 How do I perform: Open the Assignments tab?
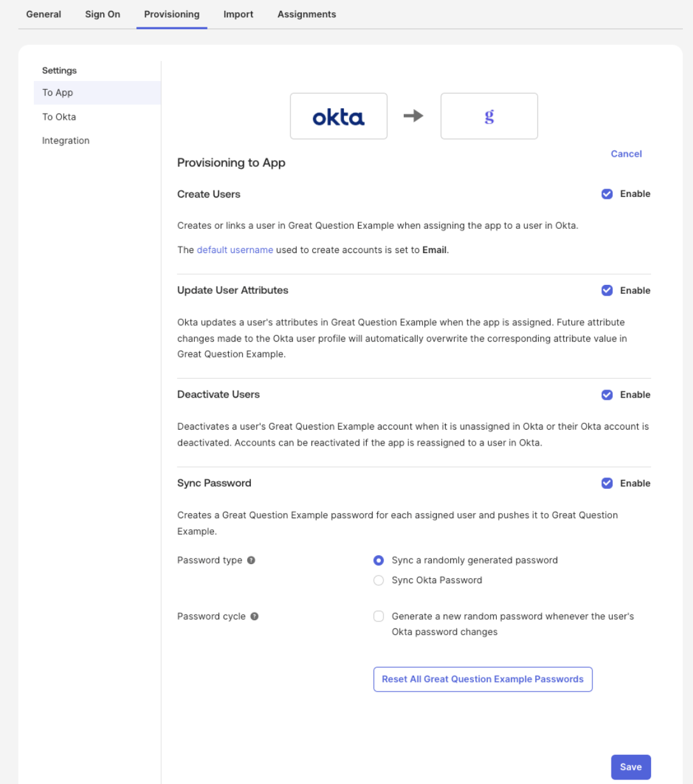[306, 14]
